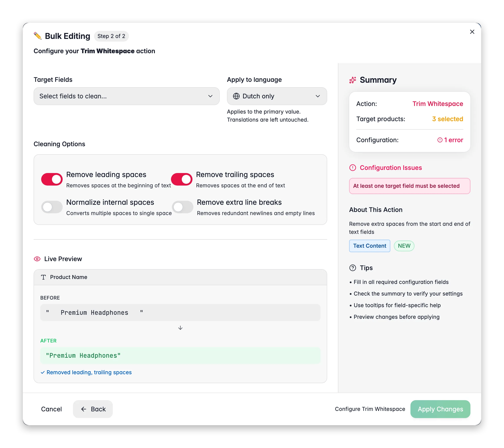Click the warning icon beside 1 error
This screenshot has width=504, height=448.
[440, 140]
